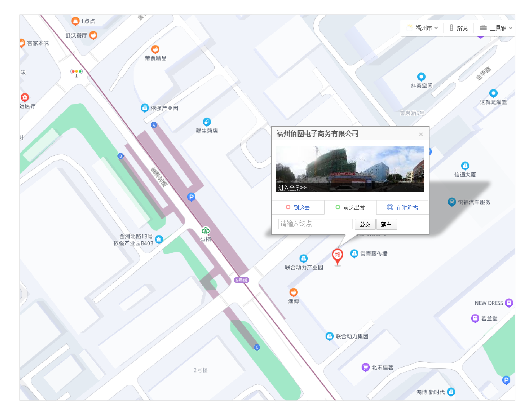Click the 群生药店 pharmacy marker

(207, 122)
